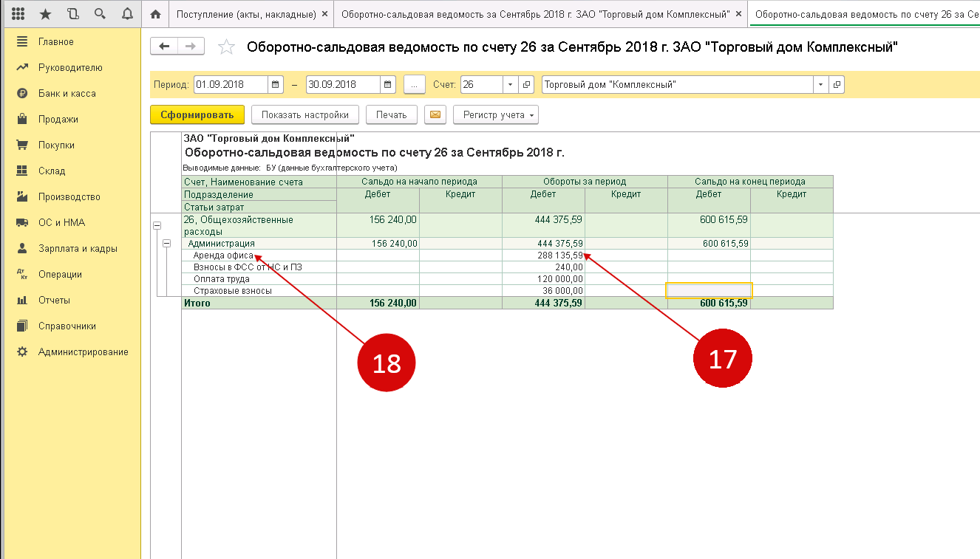The width and height of the screenshot is (980, 559).
Task: Open the account number dropdown list
Action: tap(510, 85)
